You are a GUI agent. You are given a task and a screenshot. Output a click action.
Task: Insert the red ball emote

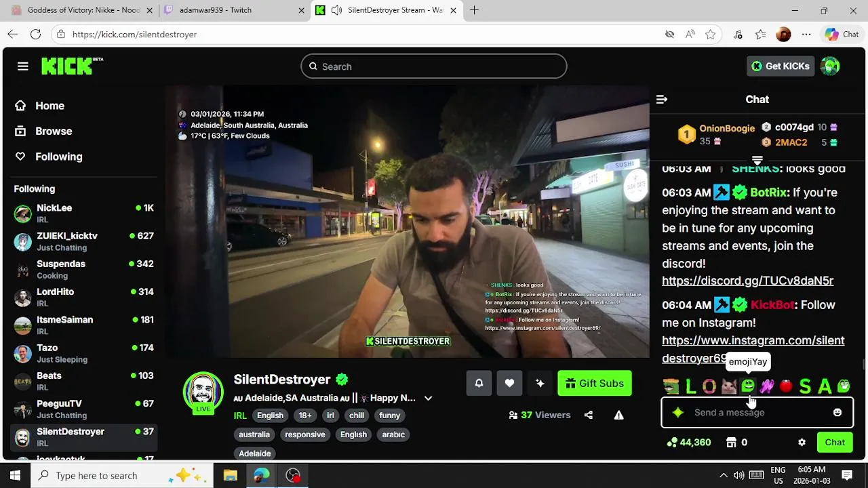click(x=786, y=386)
